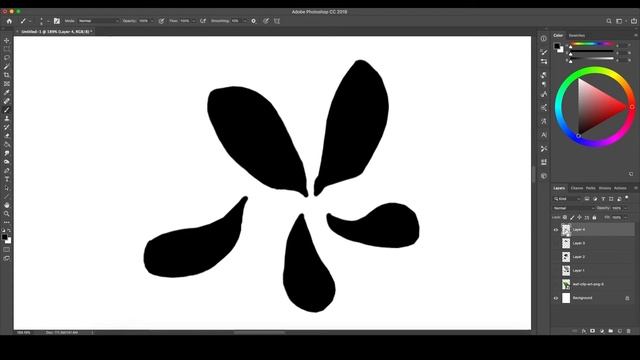Switch to the Swatches tab
The height and width of the screenshot is (360, 640).
click(577, 36)
